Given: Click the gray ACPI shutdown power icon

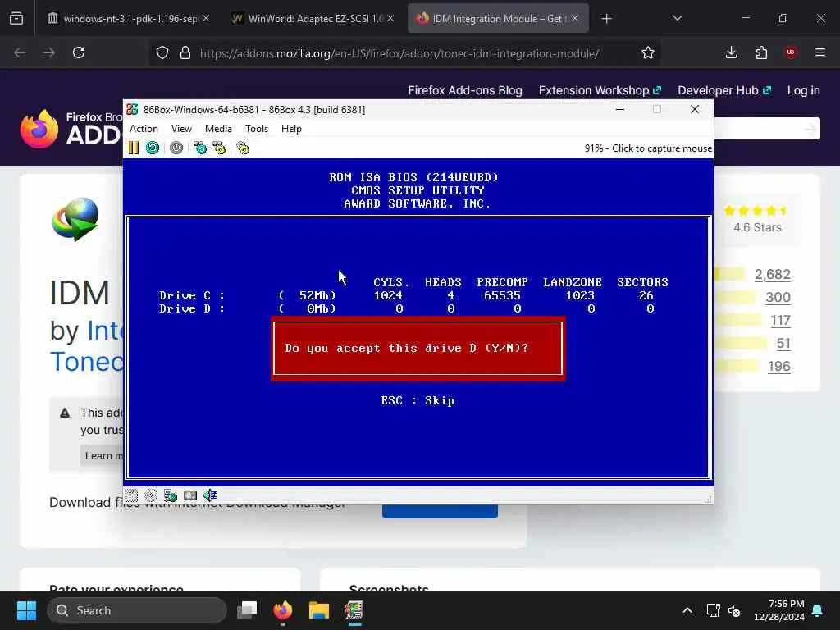Looking at the screenshot, I should (176, 148).
